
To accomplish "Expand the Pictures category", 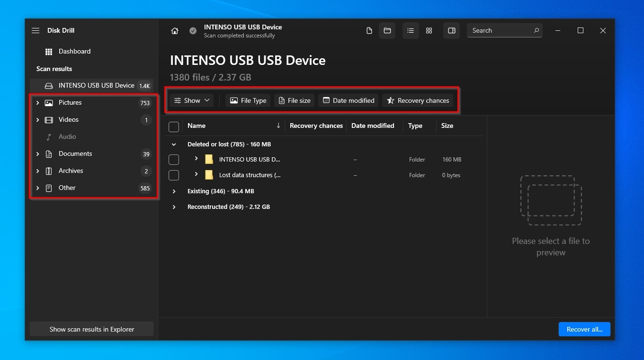I will 37,103.
